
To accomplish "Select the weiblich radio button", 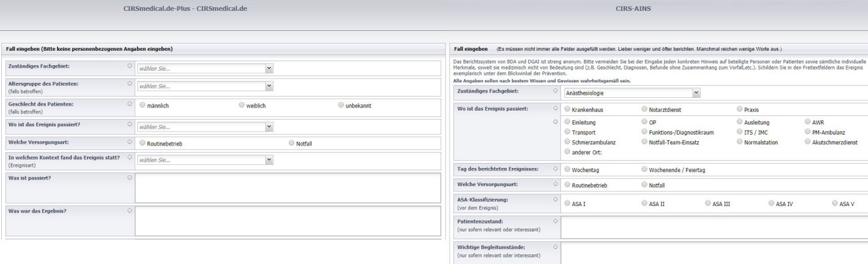I will (242, 106).
